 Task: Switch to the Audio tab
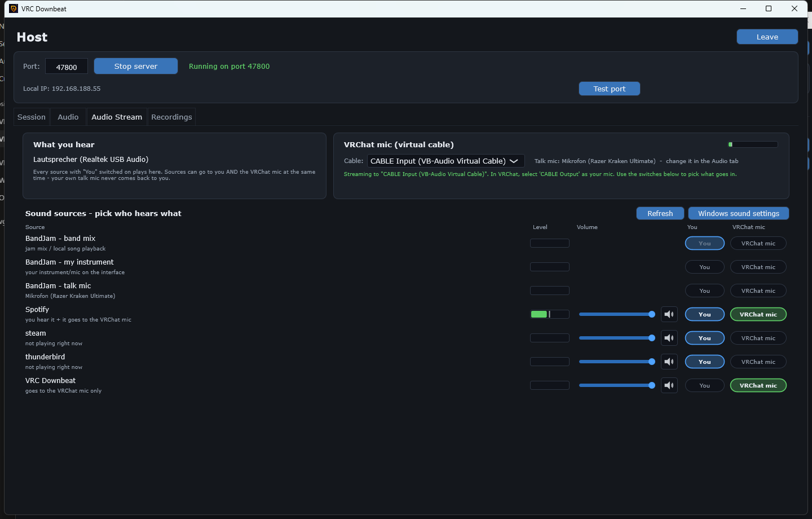point(68,117)
